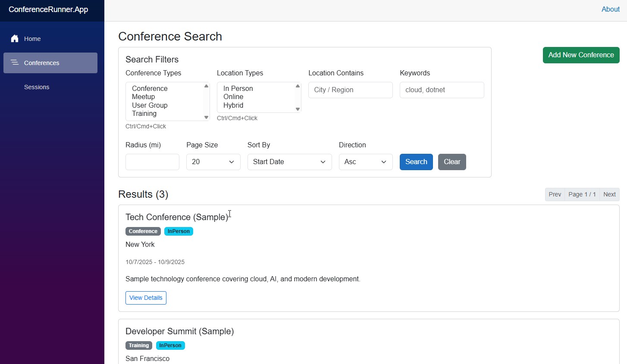
Task: Expand the Sort By dropdown
Action: point(289,162)
